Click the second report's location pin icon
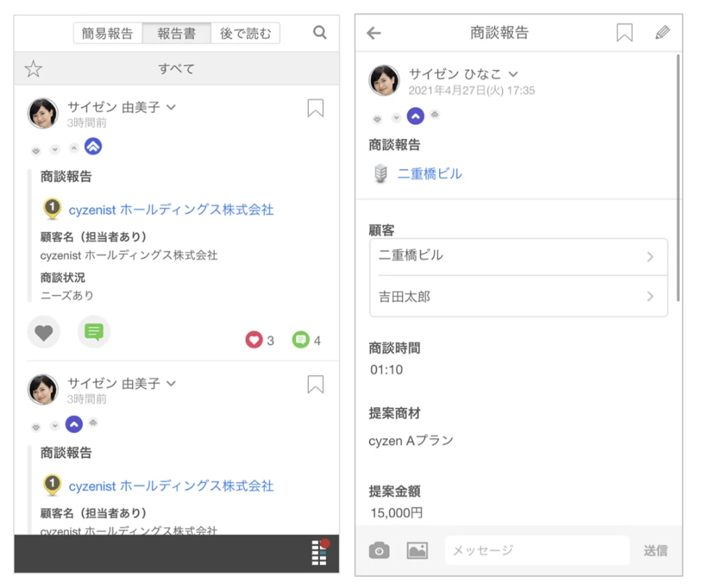Screen dimensions: 703x588 [x=52, y=485]
